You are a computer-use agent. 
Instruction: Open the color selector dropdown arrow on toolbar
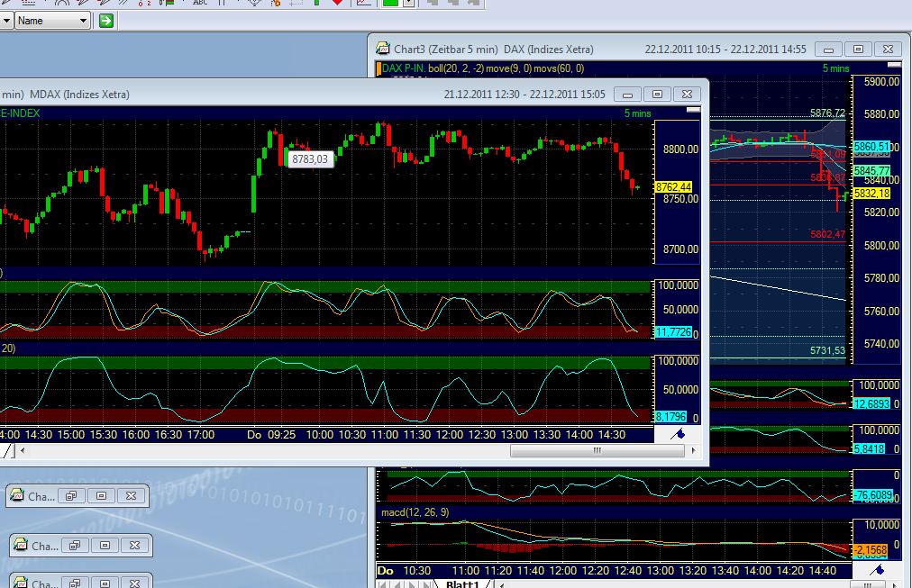pos(408,5)
